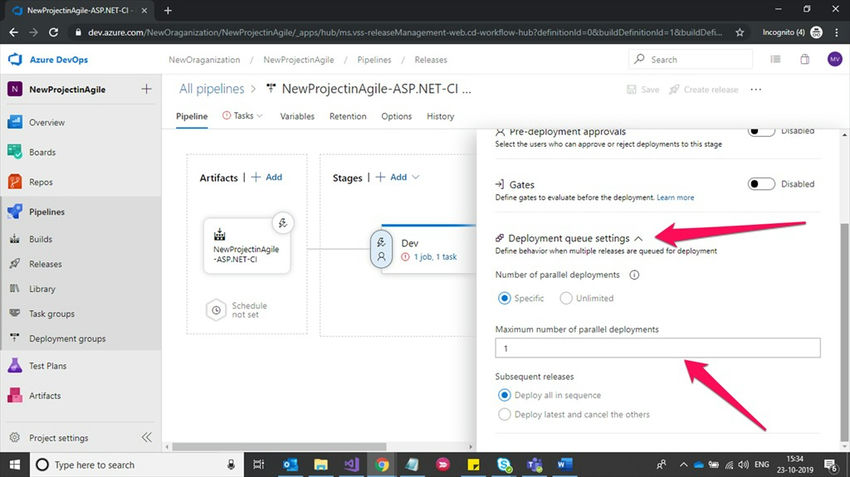This screenshot has width=850, height=477.
Task: Click the NewProjectinAgile-ASP.NET-CI artifact card
Action: coord(247,247)
